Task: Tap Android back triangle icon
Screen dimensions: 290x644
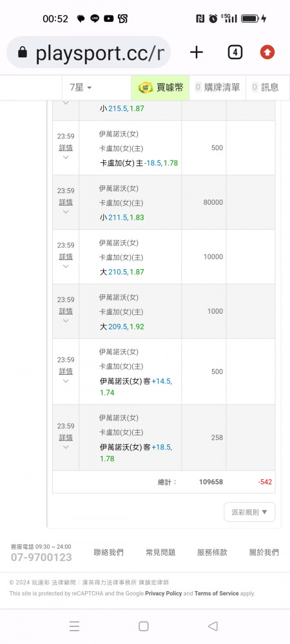Action: (x=213, y=626)
